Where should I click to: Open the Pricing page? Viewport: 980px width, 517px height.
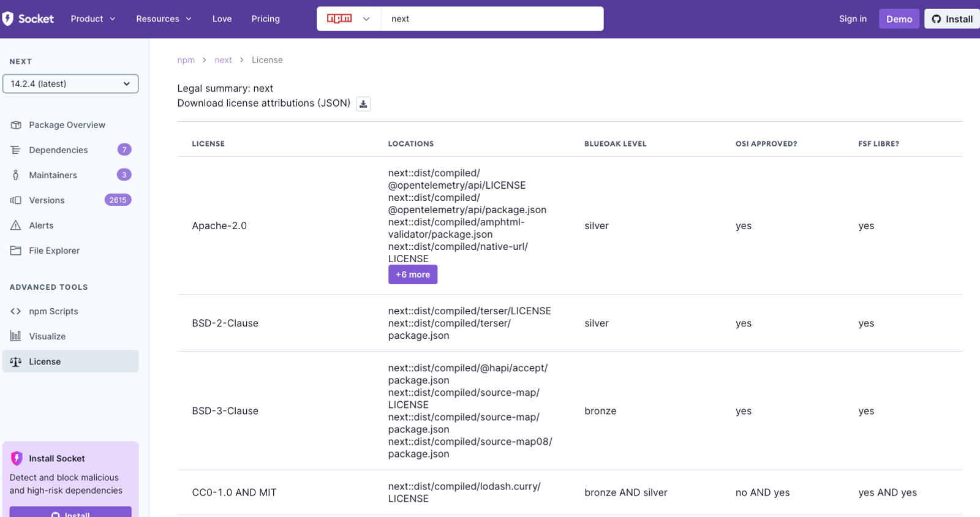(x=265, y=19)
